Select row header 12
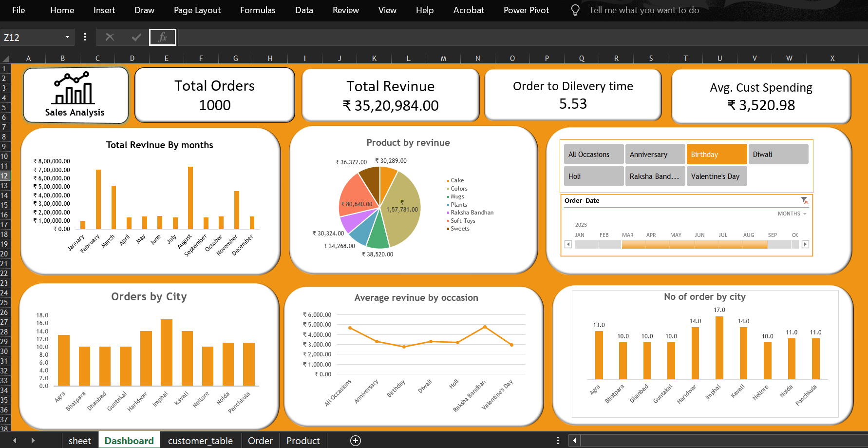The height and width of the screenshot is (448, 868). coord(4,176)
